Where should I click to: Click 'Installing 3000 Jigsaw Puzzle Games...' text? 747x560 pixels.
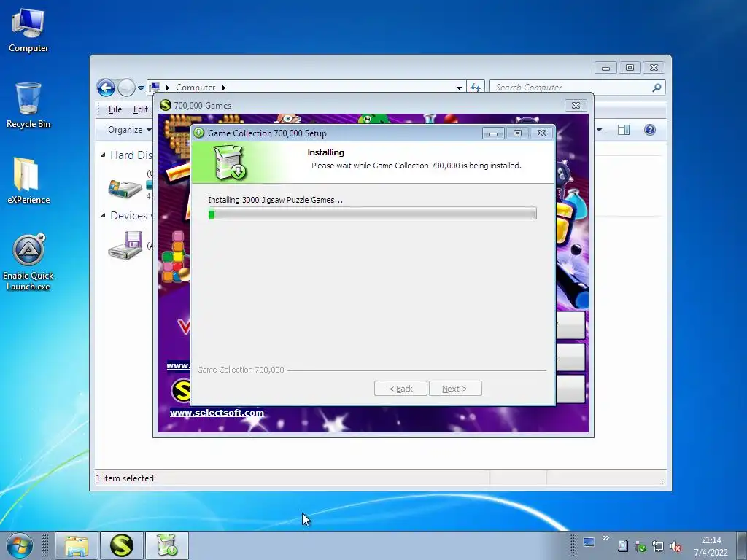(x=275, y=200)
